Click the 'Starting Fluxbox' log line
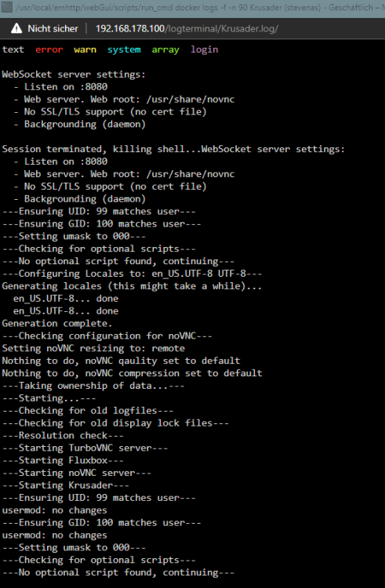Image resolution: width=385 pixels, height=588 pixels. coord(63,460)
